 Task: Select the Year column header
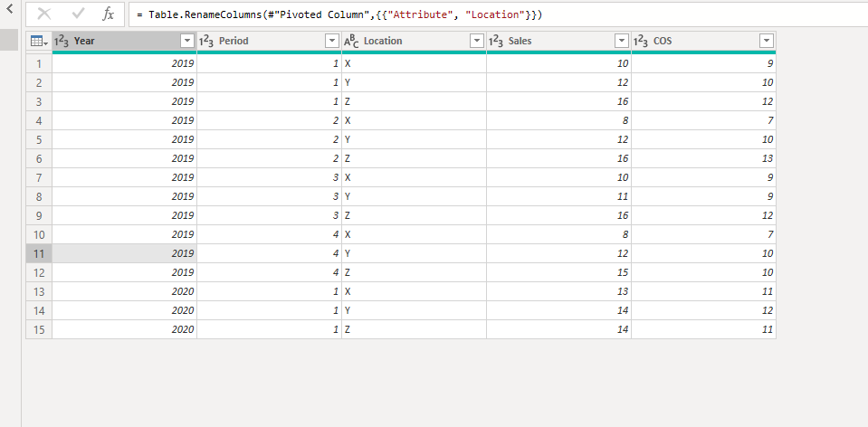(x=125, y=41)
